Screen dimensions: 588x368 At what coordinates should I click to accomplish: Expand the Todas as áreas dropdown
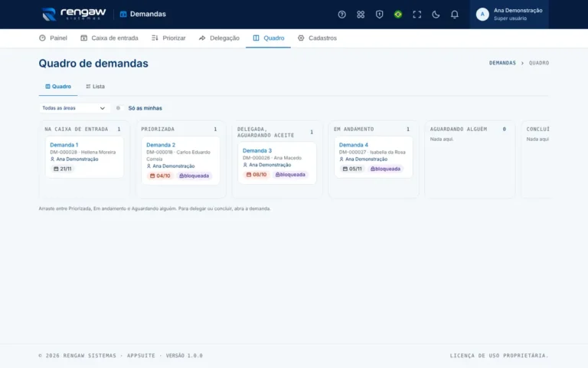(73, 108)
